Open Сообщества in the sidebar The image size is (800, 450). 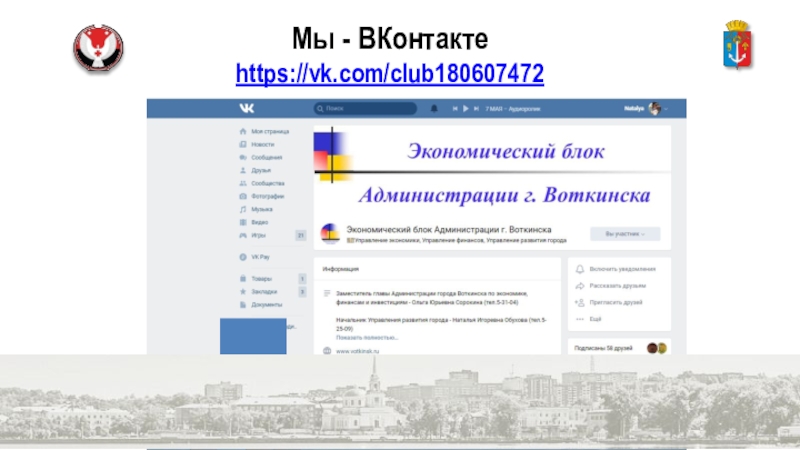(x=268, y=183)
